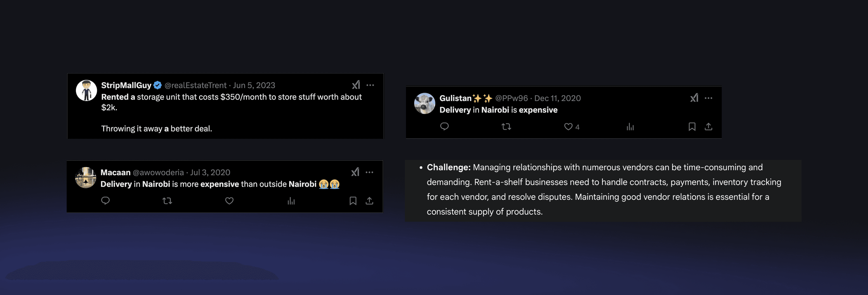Reply to Gulistan's Nairobi delivery tweet

(x=444, y=127)
